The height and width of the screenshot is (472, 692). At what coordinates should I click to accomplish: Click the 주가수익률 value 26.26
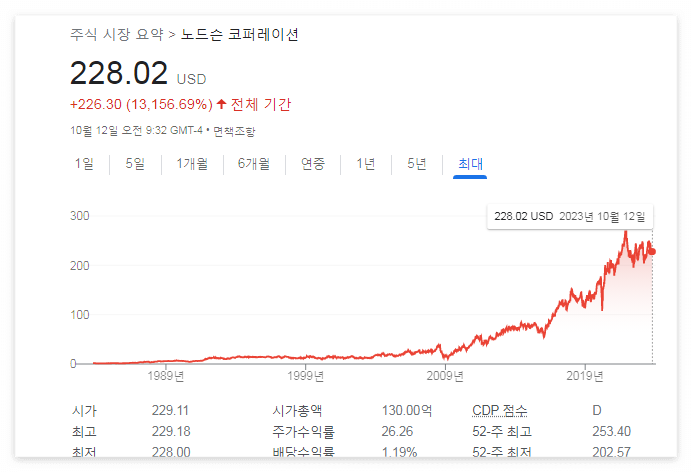(397, 431)
